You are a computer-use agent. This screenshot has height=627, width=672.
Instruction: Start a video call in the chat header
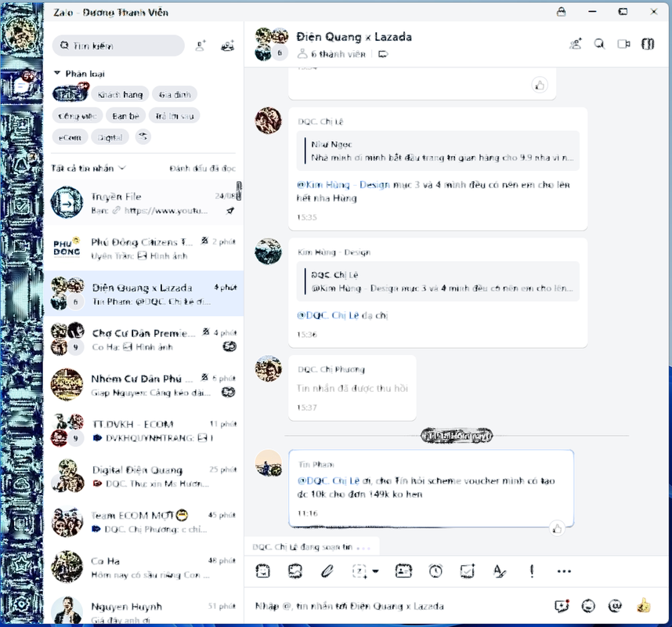[623, 44]
